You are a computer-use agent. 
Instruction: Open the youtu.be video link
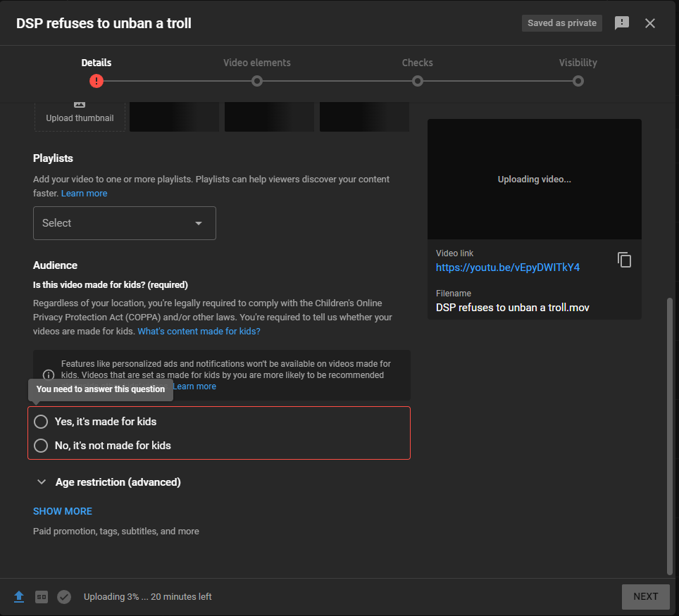[x=508, y=268]
